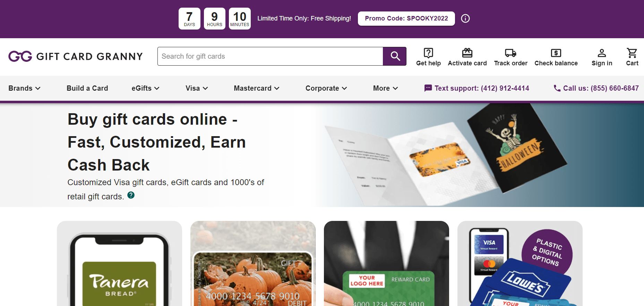
Task: Expand the eGifts dropdown
Action: (145, 88)
